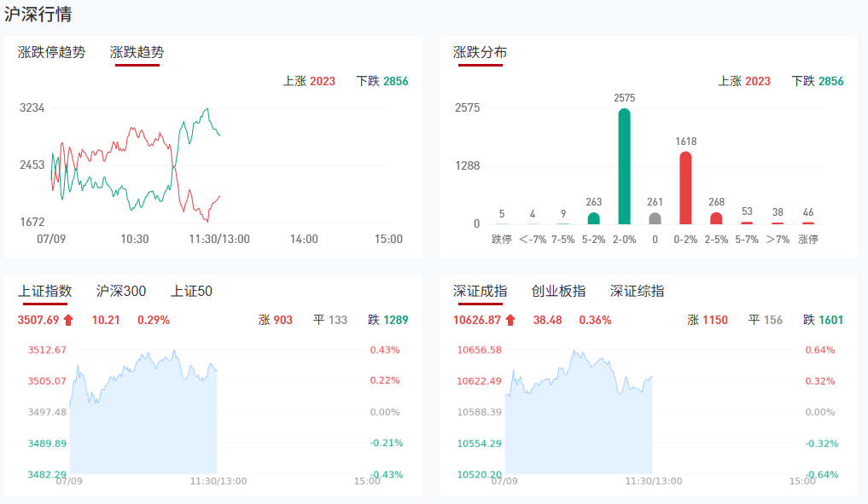Click the red 268 bar for 2-5%
The height and width of the screenshot is (504, 868).
click(716, 218)
